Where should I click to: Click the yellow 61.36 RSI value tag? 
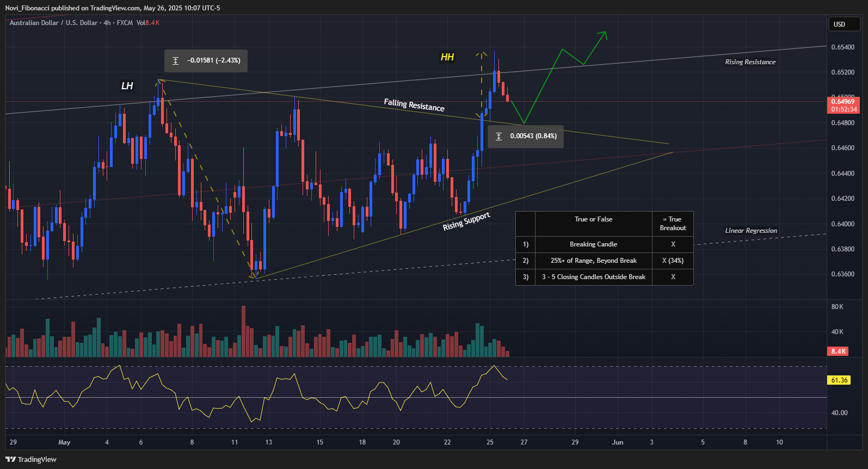tap(839, 380)
